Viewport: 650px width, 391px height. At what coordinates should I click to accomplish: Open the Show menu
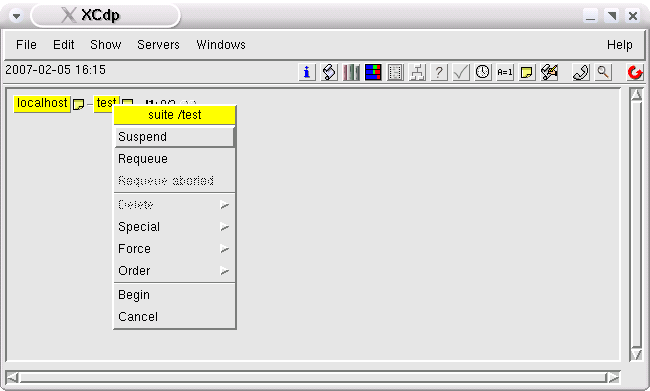click(x=106, y=45)
